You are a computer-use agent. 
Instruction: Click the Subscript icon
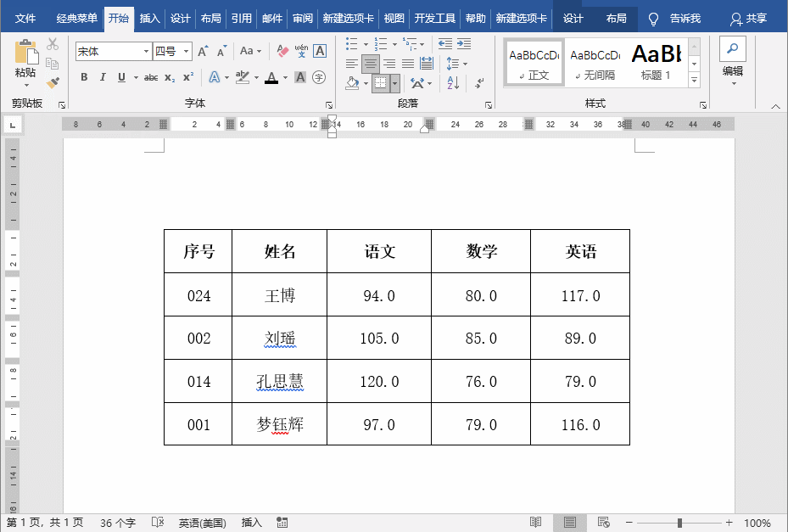(170, 77)
